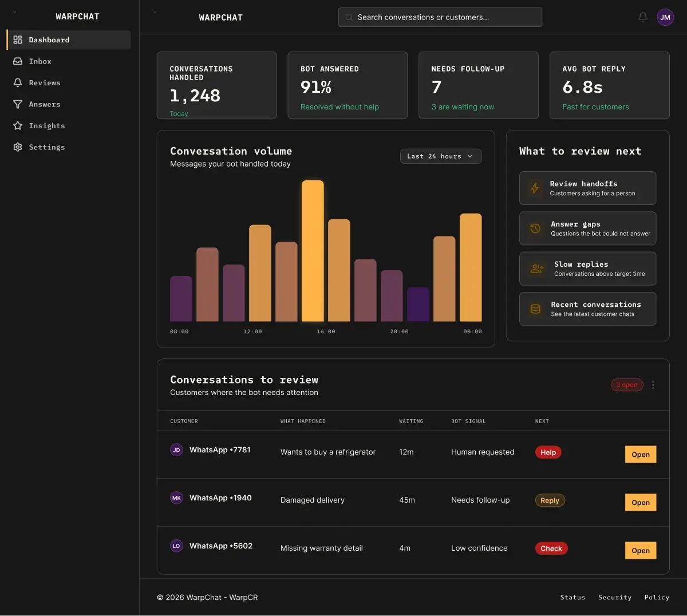Select customer name WhatsApp •1940

pyautogui.click(x=220, y=498)
